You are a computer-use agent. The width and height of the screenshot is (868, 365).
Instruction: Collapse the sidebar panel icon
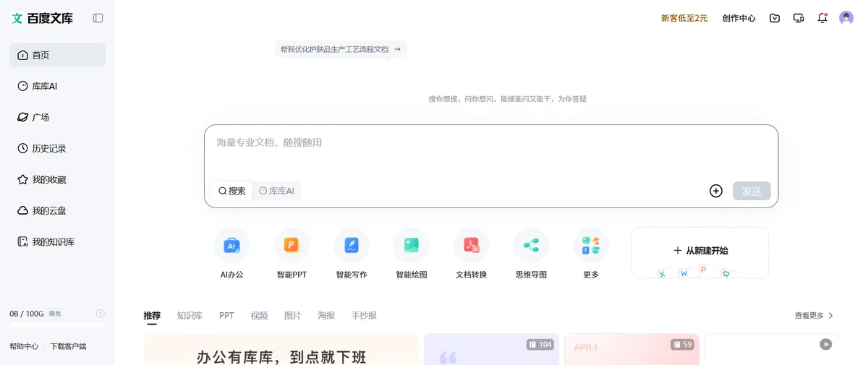[98, 18]
